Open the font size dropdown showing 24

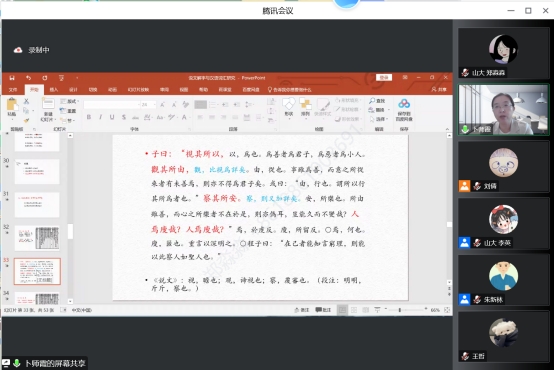[148, 105]
